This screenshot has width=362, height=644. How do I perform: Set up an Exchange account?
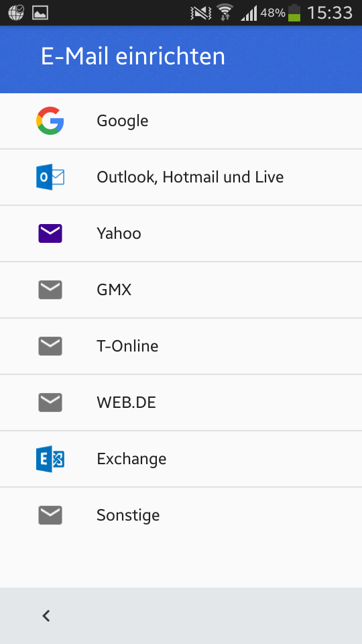point(181,459)
